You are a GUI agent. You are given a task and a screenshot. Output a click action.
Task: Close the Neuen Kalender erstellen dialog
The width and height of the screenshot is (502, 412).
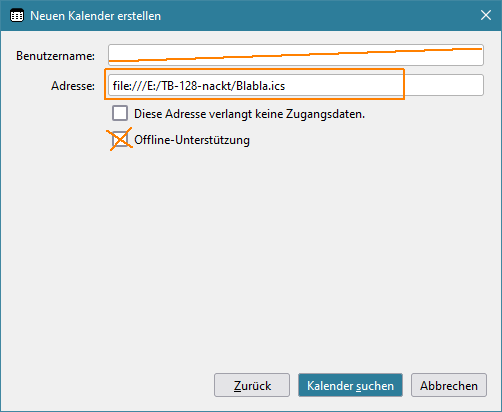tap(486, 15)
